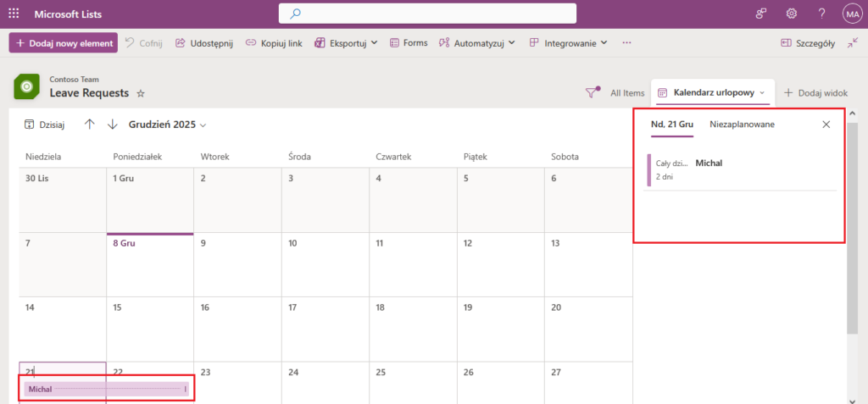Open the filter funnel icon
The height and width of the screenshot is (404, 868).
coord(593,93)
